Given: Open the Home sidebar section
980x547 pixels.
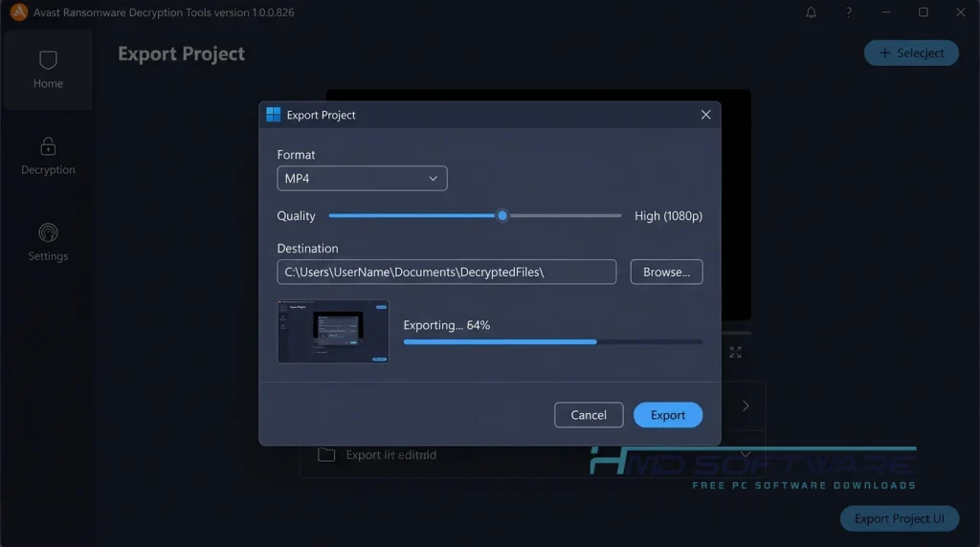Looking at the screenshot, I should [x=48, y=70].
